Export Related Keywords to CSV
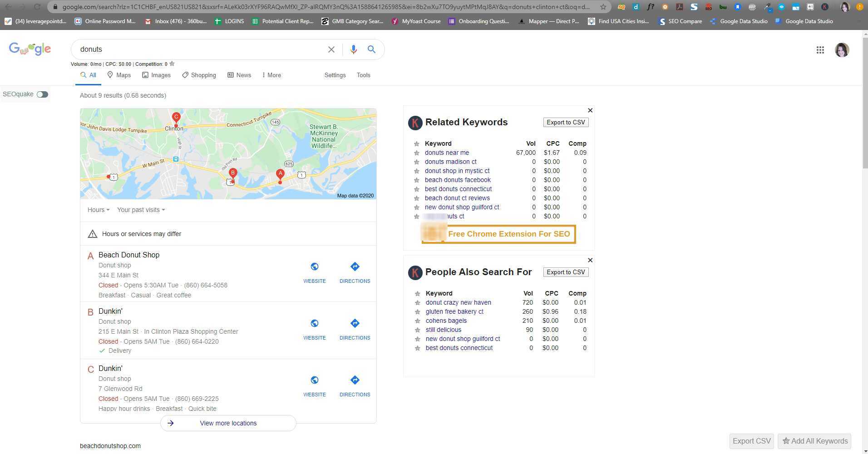 565,123
